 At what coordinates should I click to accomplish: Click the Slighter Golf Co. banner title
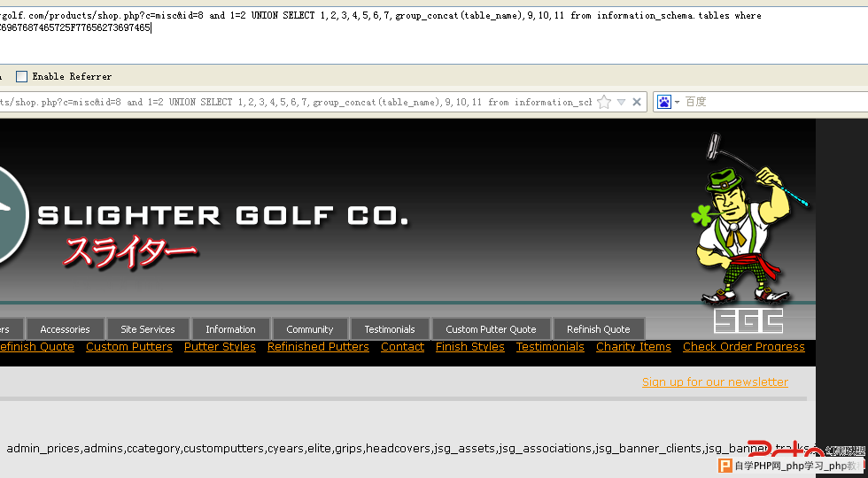(223, 215)
